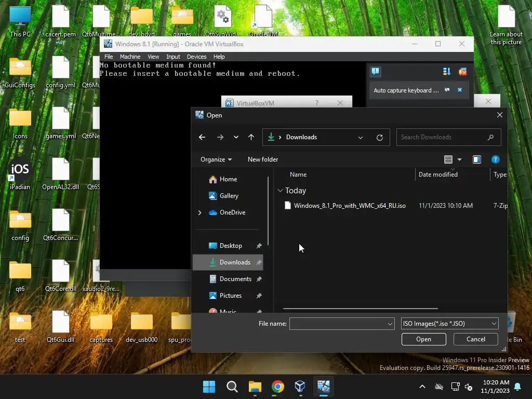This screenshot has height=399, width=532.
Task: Open dialog help icon
Action: click(495, 159)
